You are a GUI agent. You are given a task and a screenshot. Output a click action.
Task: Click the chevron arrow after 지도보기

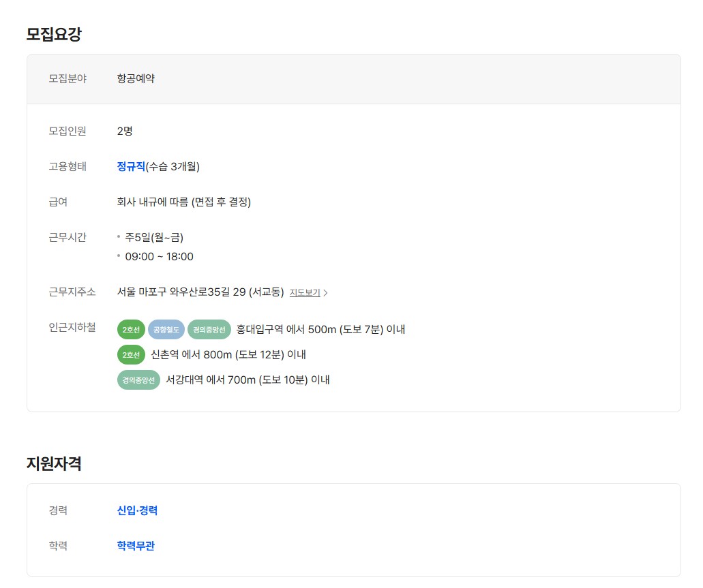point(326,293)
